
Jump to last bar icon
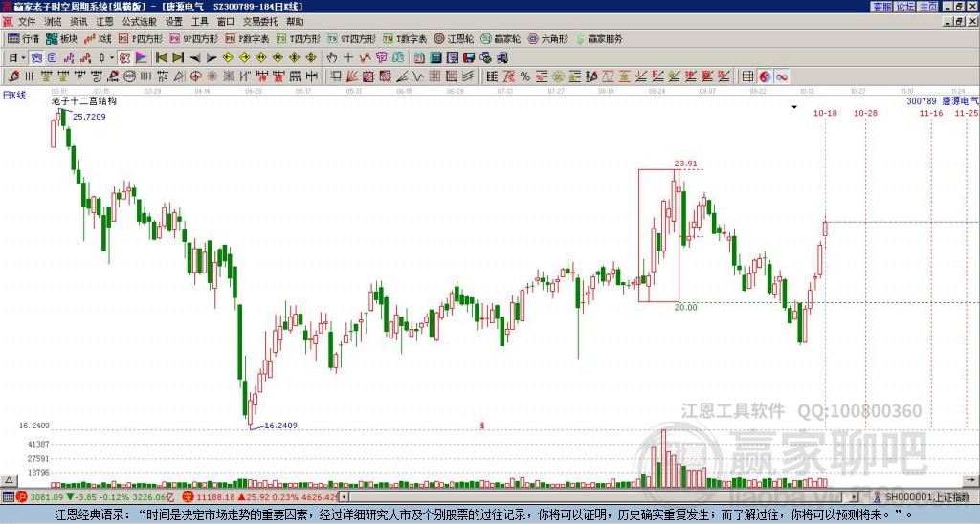(x=177, y=58)
